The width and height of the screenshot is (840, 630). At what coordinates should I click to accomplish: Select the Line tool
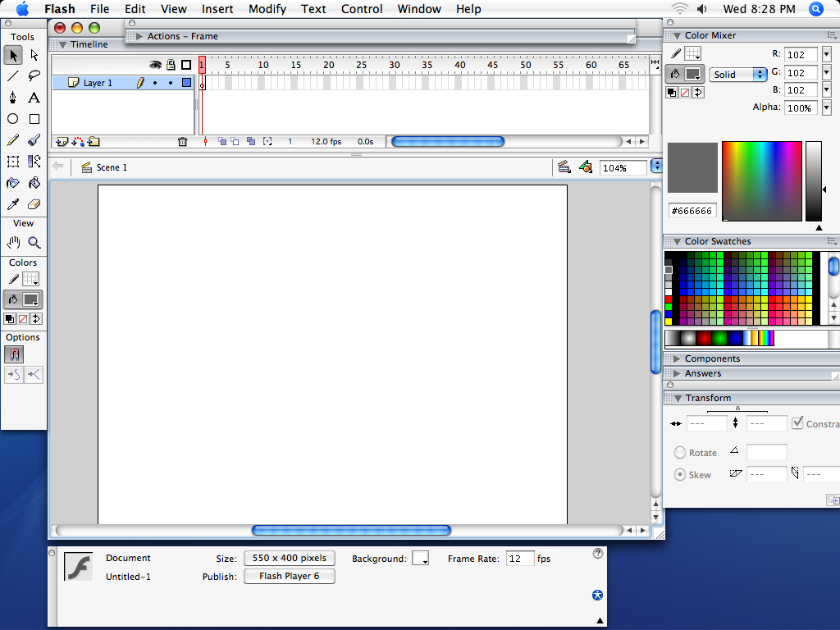[13, 76]
